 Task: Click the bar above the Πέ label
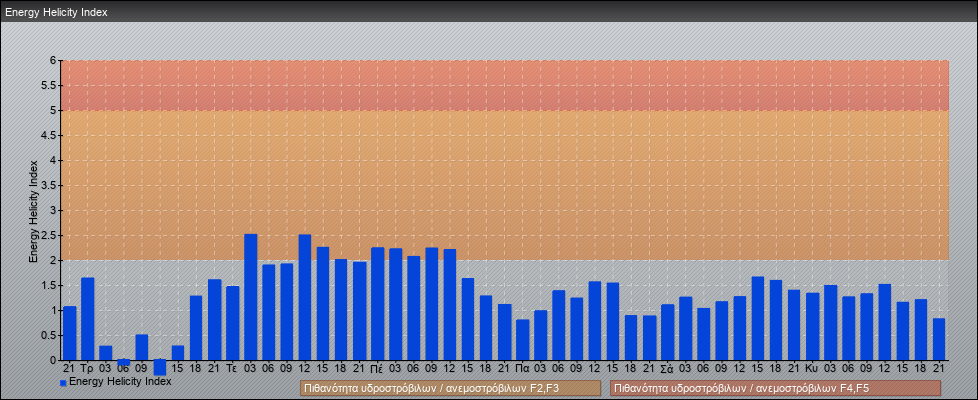click(x=377, y=304)
